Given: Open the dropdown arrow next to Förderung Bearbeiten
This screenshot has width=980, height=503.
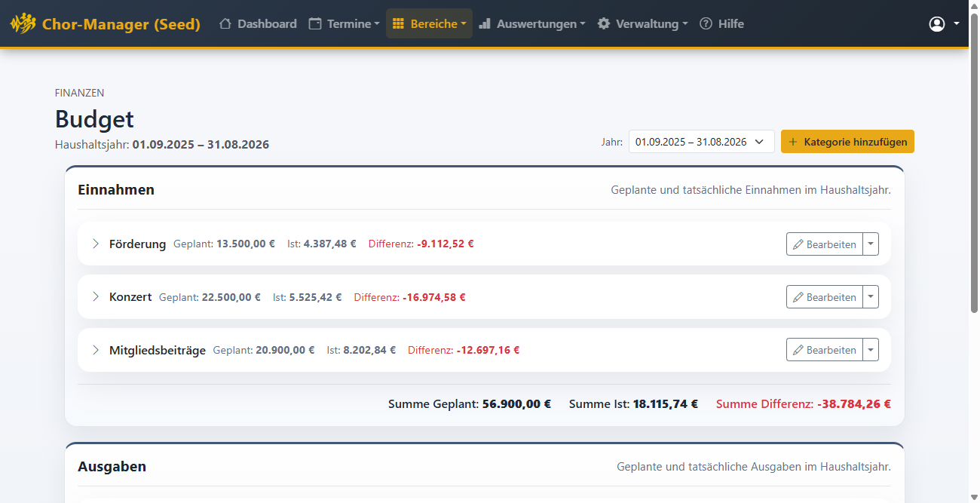Looking at the screenshot, I should click(871, 244).
